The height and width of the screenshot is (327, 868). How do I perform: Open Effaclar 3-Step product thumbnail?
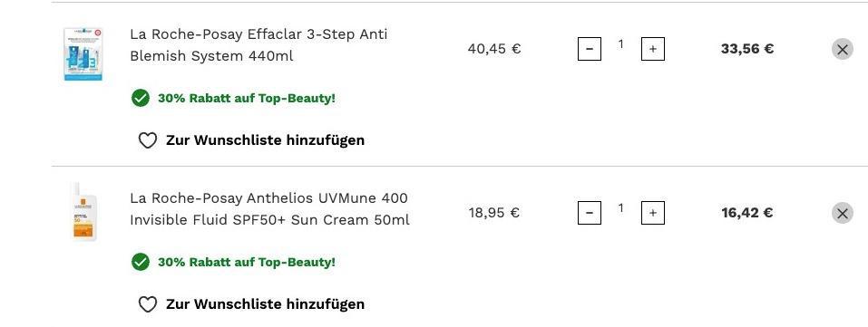point(83,53)
